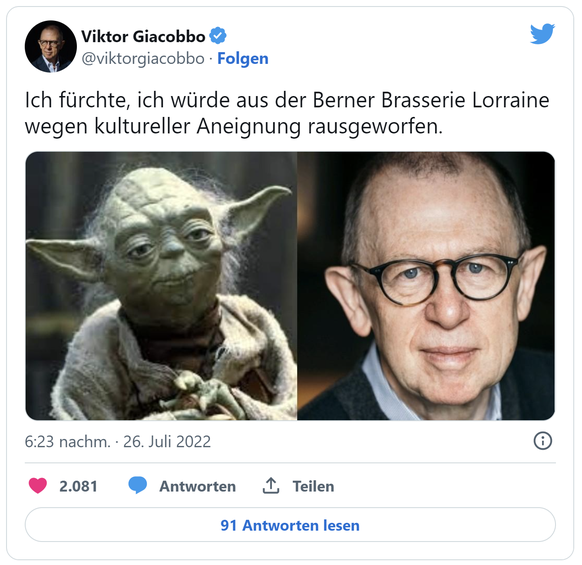Open the tweet info circle icon

pos(543,441)
